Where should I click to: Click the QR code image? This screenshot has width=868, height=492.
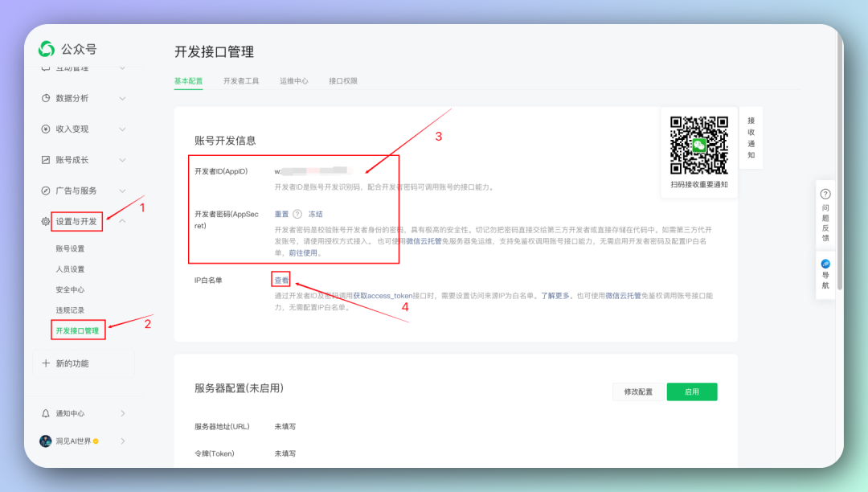pyautogui.click(x=699, y=145)
